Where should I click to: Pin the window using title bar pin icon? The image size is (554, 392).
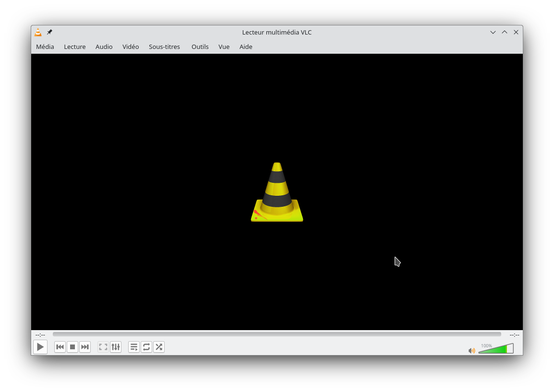pos(49,32)
